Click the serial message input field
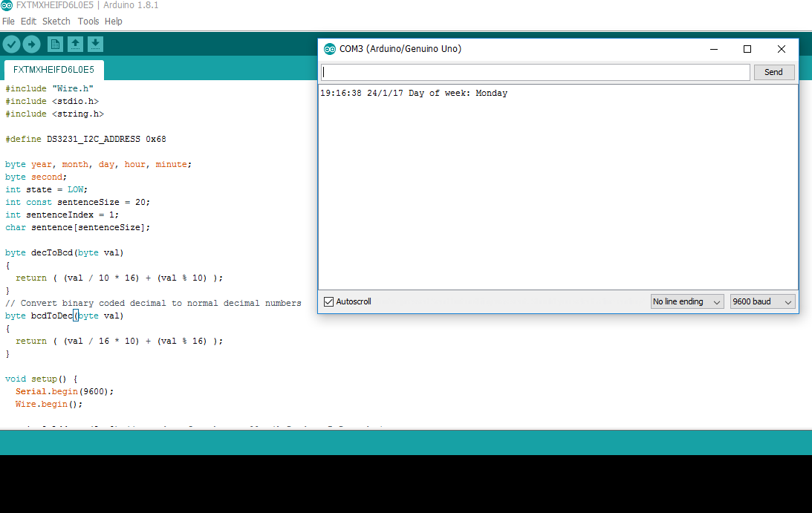The width and height of the screenshot is (812, 513). [535, 72]
